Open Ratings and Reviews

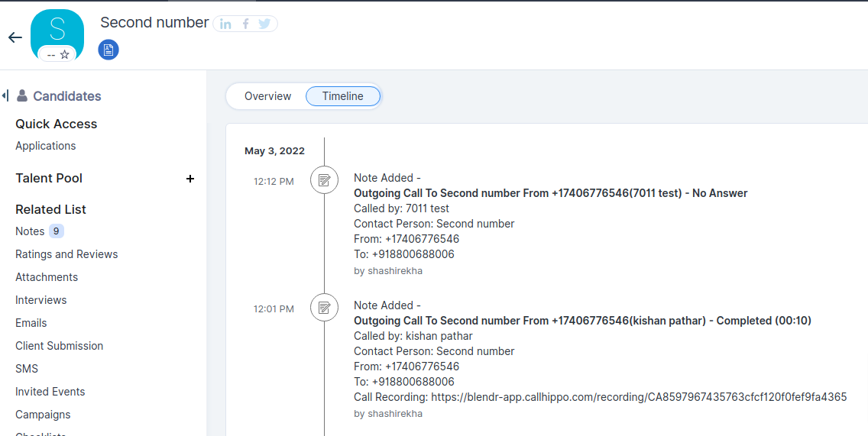pos(66,254)
